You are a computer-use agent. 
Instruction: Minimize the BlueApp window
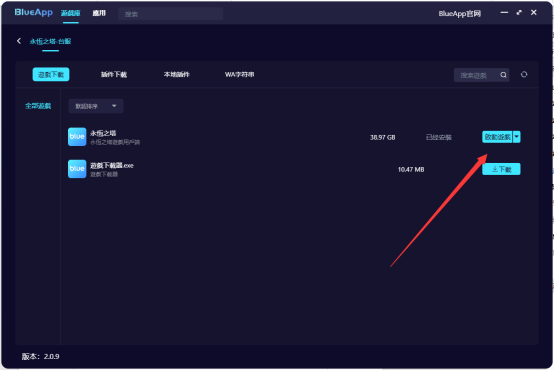(504, 12)
